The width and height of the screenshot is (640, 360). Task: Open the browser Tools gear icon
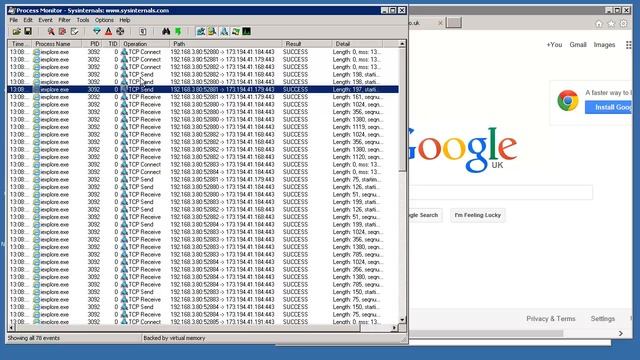click(623, 24)
